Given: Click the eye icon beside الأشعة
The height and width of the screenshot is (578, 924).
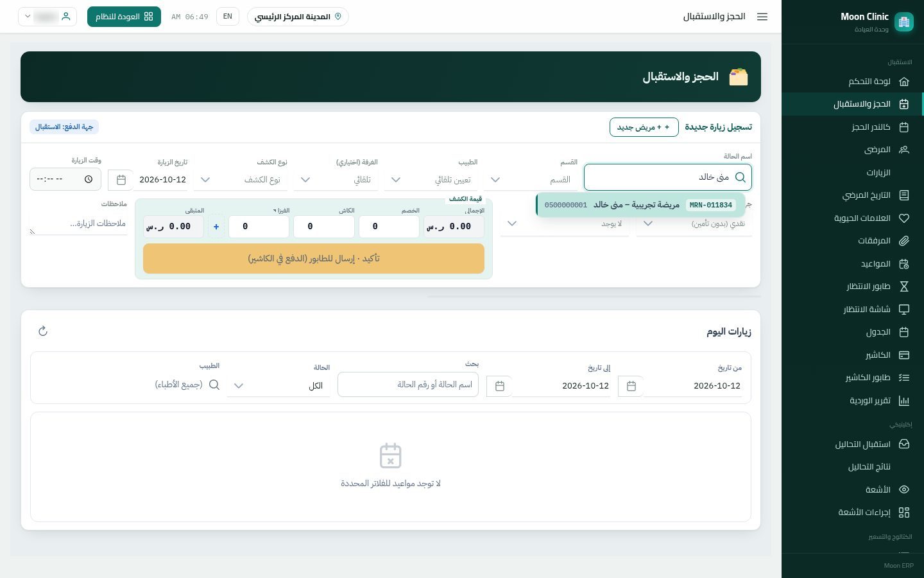Looking at the screenshot, I should (904, 490).
